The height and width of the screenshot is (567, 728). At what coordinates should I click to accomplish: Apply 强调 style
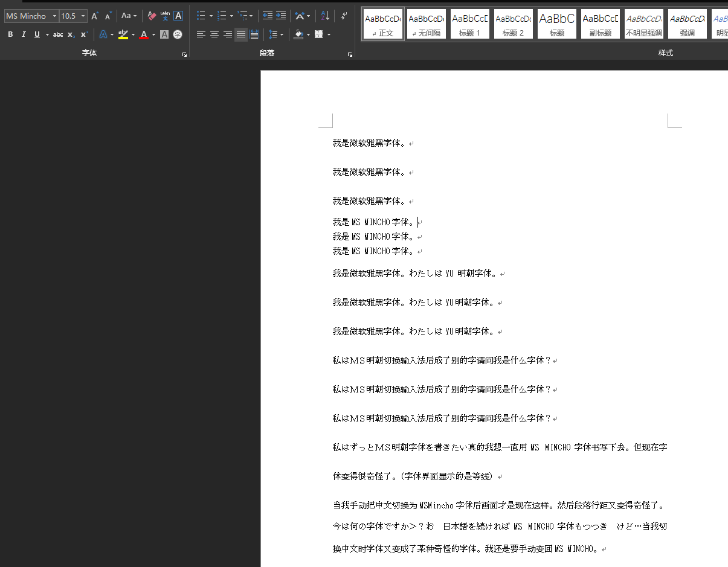(x=688, y=24)
